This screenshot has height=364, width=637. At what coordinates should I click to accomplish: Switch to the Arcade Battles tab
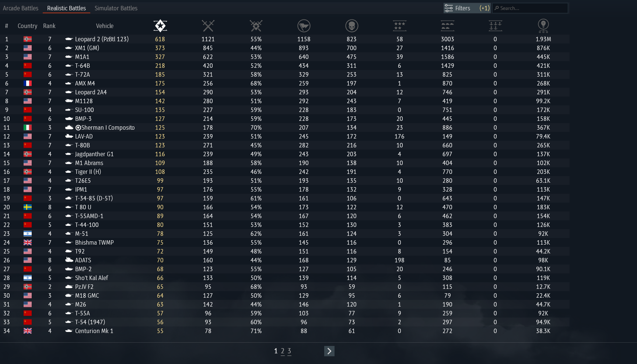click(21, 8)
